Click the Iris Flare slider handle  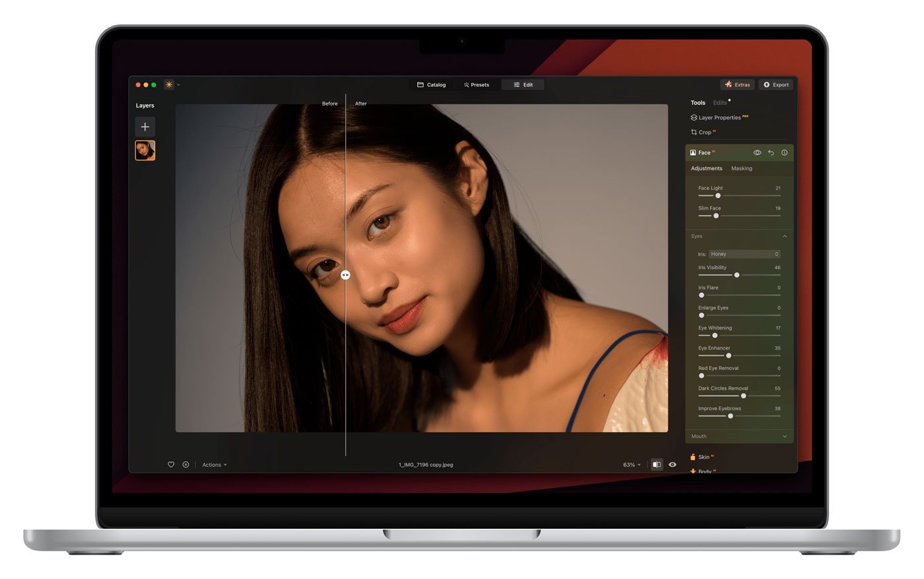pyautogui.click(x=702, y=295)
